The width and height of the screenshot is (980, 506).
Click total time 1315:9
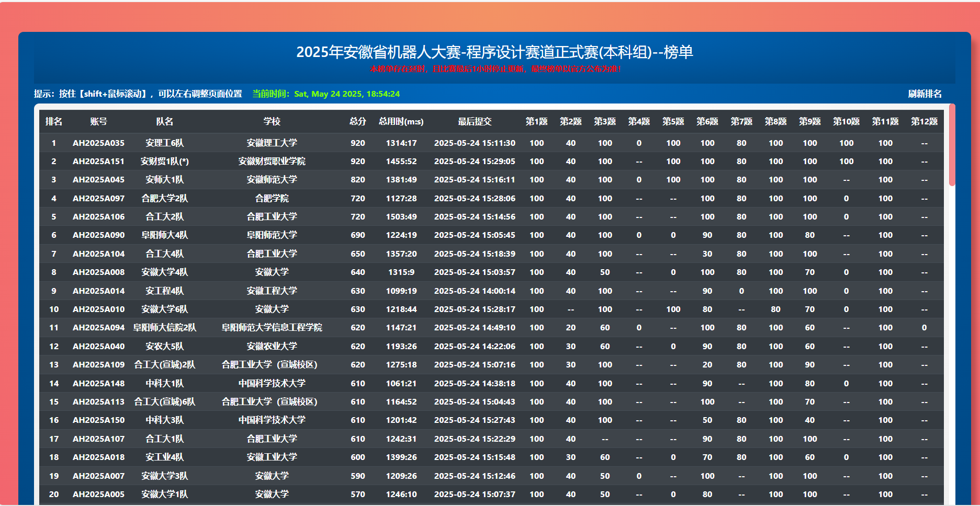[401, 272]
